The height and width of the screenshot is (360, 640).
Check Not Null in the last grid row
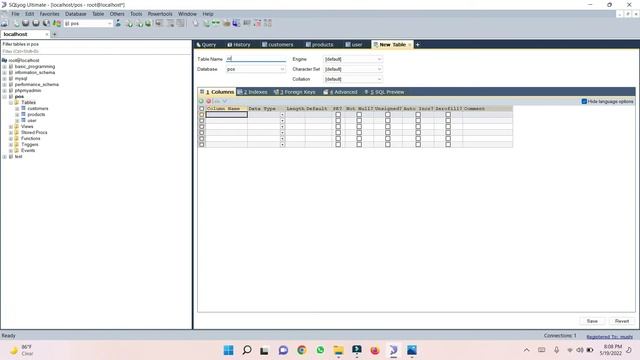click(359, 144)
